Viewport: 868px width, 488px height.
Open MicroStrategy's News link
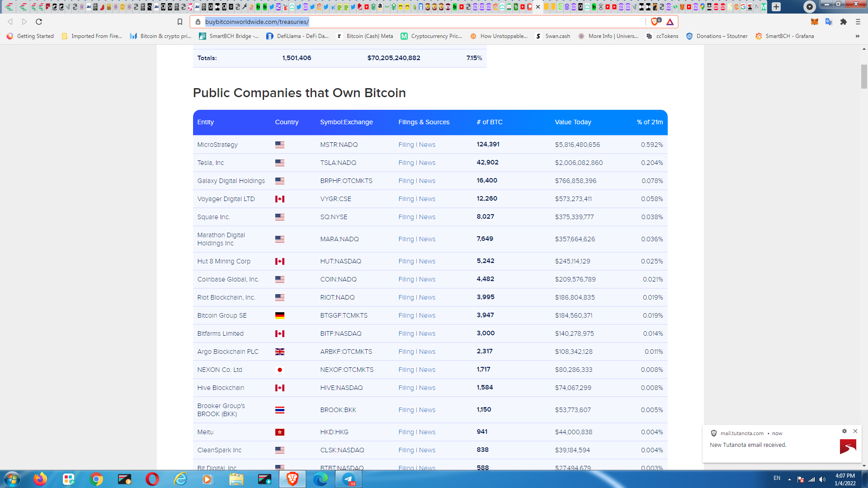[427, 145]
